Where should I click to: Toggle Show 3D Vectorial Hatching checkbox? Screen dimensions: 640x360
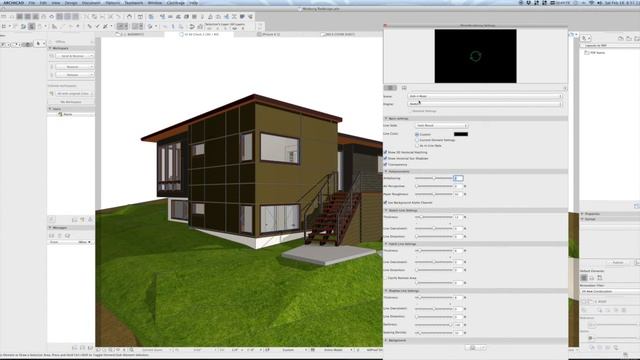(x=385, y=152)
